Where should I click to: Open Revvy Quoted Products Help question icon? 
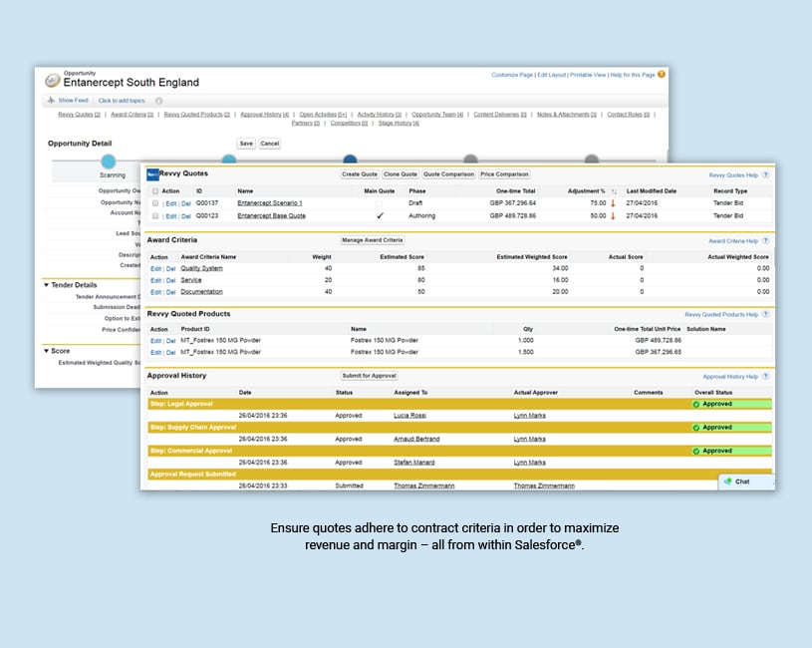pyautogui.click(x=765, y=314)
